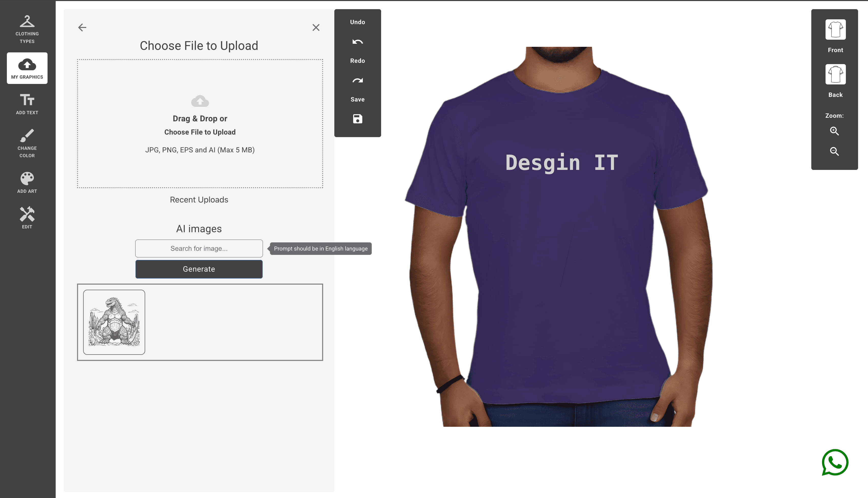Click the Search for image field
Image resolution: width=868 pixels, height=498 pixels.
coord(199,248)
